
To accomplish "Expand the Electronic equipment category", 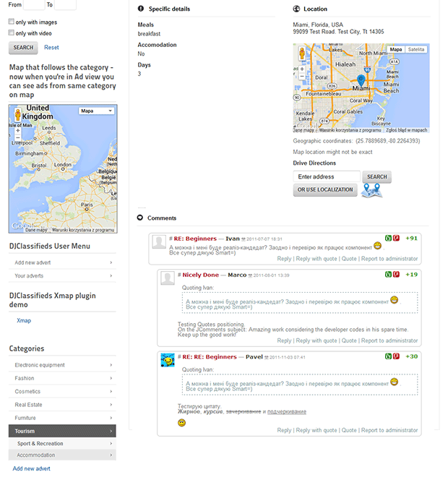I will coord(111,365).
